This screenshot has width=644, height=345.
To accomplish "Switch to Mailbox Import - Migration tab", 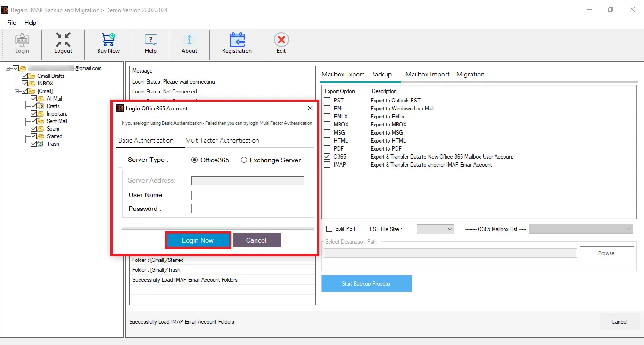I will [x=445, y=74].
